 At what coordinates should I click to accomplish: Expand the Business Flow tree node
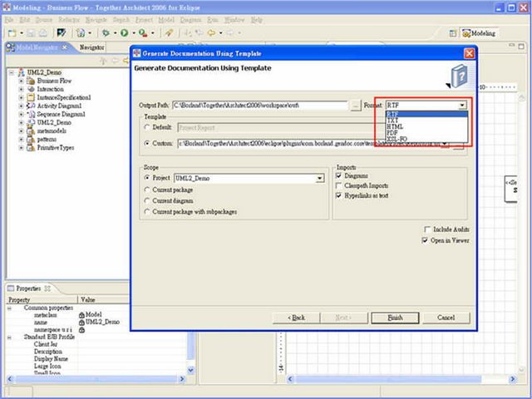(21, 81)
